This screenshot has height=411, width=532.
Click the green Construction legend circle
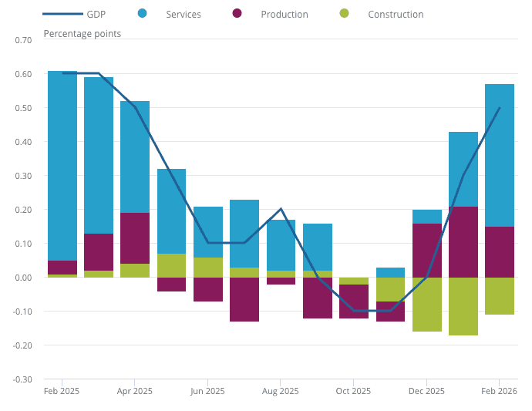pos(344,14)
